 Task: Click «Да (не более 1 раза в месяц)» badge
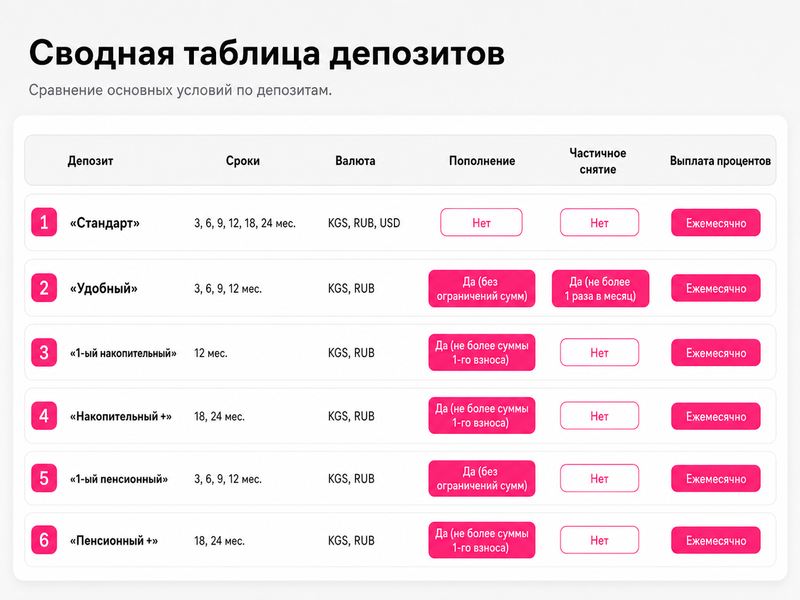[600, 289]
